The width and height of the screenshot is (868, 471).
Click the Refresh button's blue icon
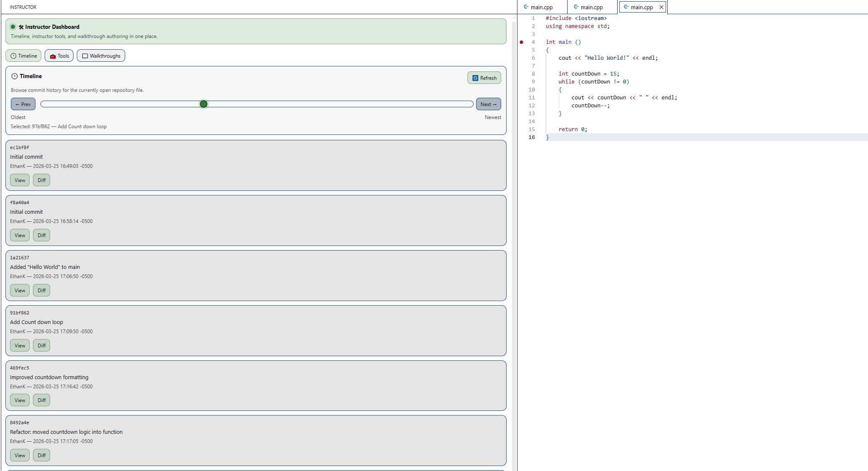pos(475,78)
